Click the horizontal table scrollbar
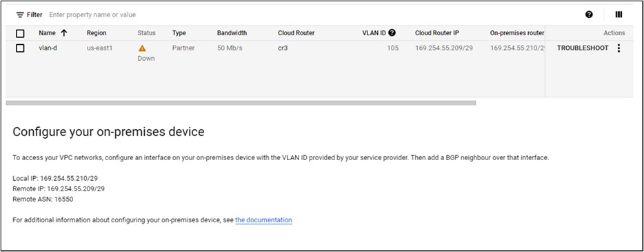The width and height of the screenshot is (644, 252). pyautogui.click(x=241, y=103)
